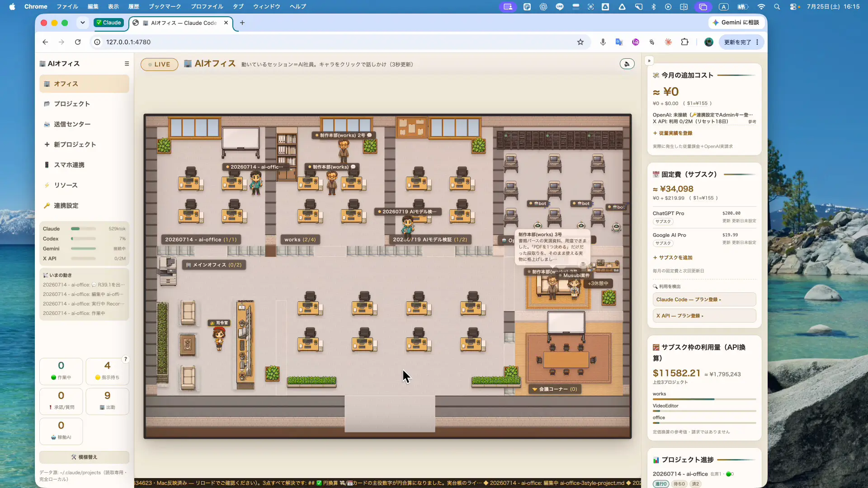Toggle the LIVE status pill
Viewport: 868px width, 488px height.
coord(159,64)
